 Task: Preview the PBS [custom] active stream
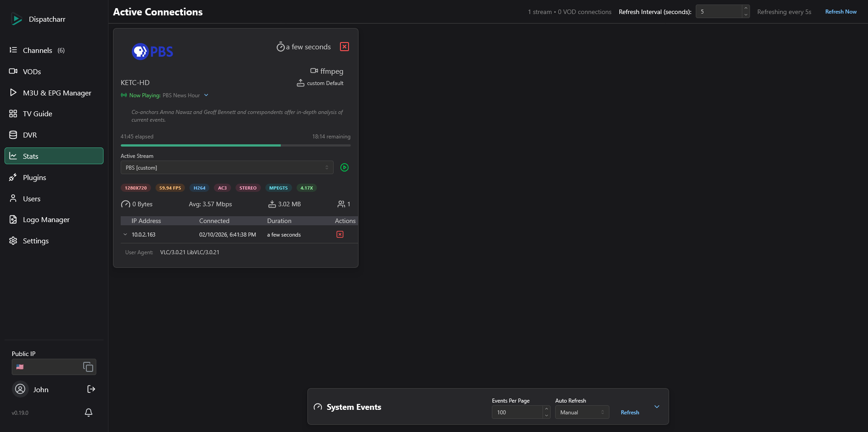click(x=344, y=167)
